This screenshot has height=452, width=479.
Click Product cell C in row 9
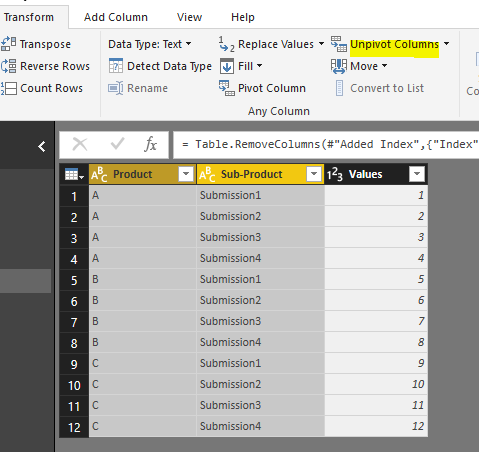coord(143,363)
